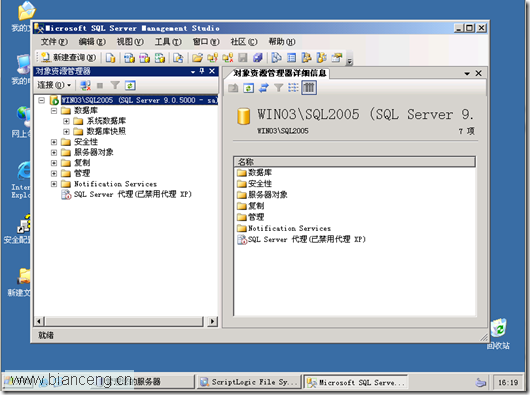Open the active files dropdown in details pane
The image size is (530, 395).
(467, 73)
